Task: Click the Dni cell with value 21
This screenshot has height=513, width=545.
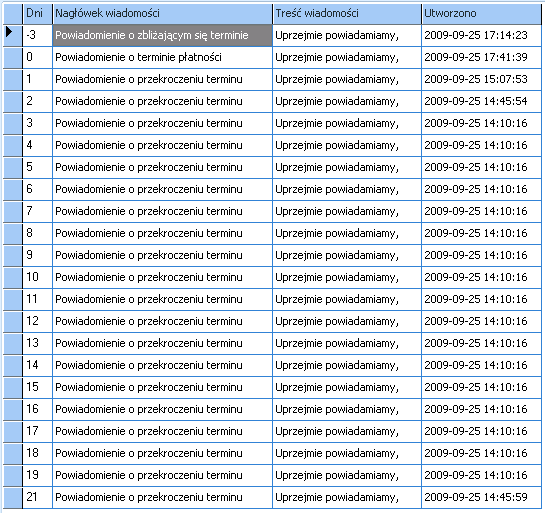Action: click(x=38, y=497)
